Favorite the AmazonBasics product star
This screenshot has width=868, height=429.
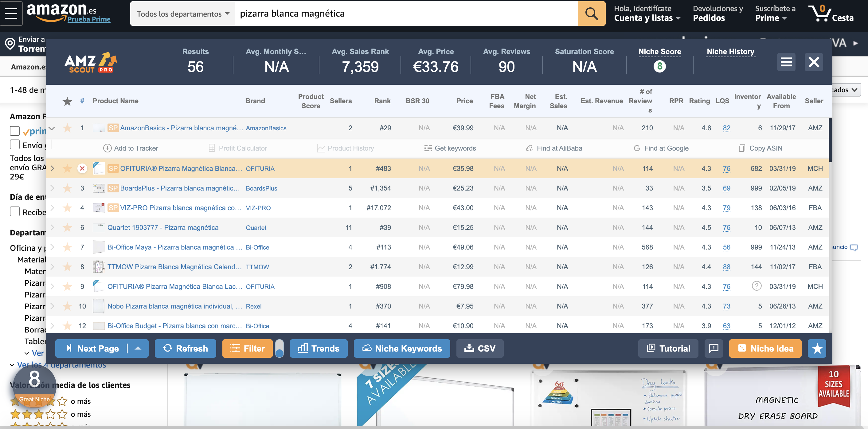67,128
